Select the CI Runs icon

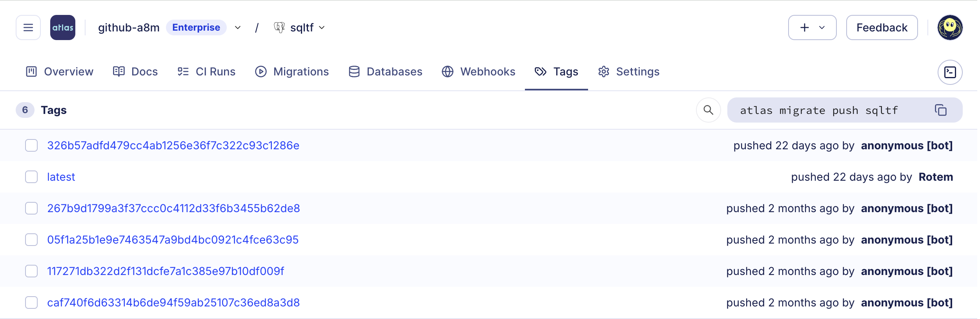tap(183, 71)
